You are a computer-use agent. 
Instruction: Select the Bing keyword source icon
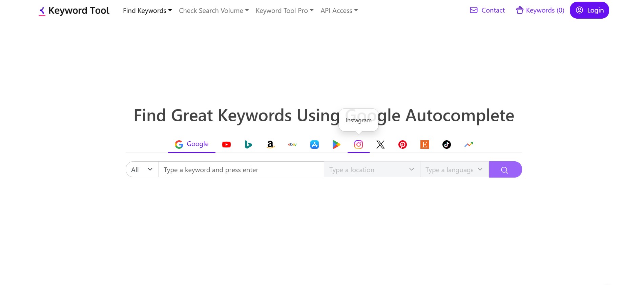coord(248,145)
